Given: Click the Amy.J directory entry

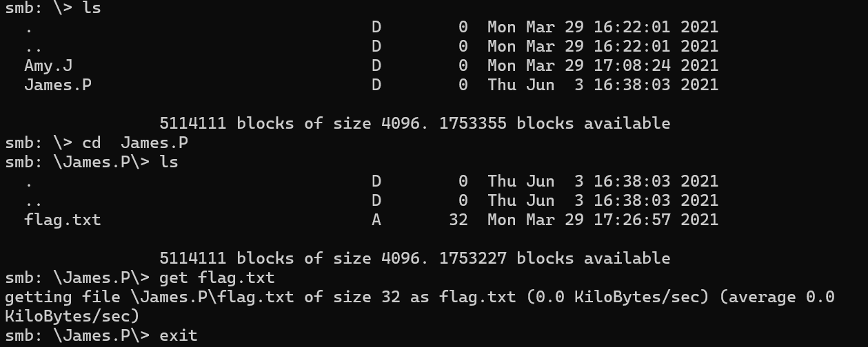Looking at the screenshot, I should [48, 66].
